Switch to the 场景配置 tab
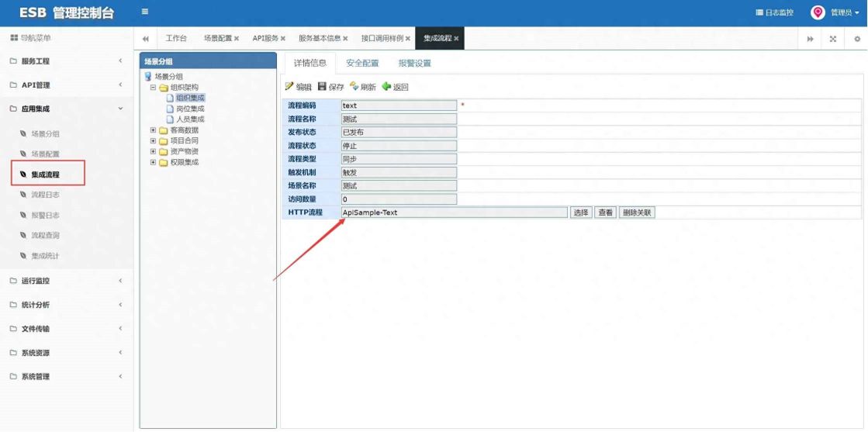 (x=217, y=38)
